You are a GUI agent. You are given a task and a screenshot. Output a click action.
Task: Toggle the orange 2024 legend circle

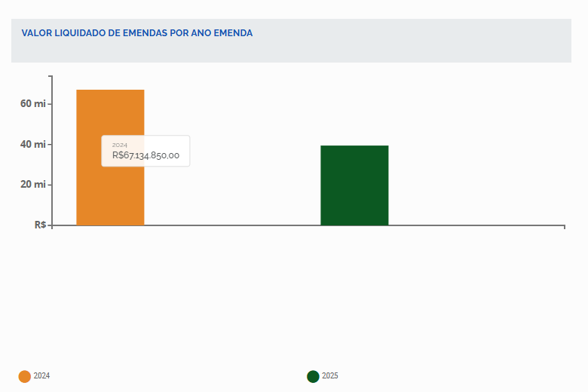[x=25, y=376]
